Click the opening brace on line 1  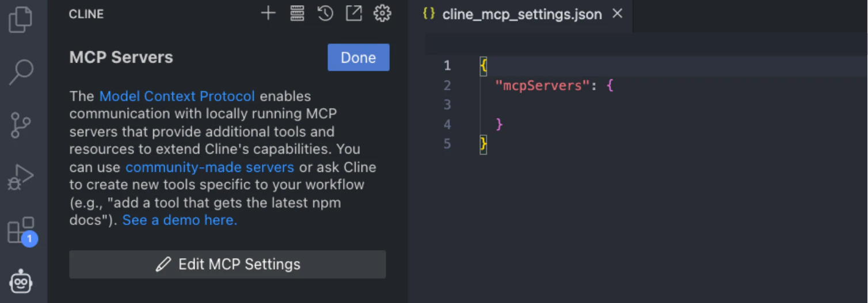click(484, 66)
